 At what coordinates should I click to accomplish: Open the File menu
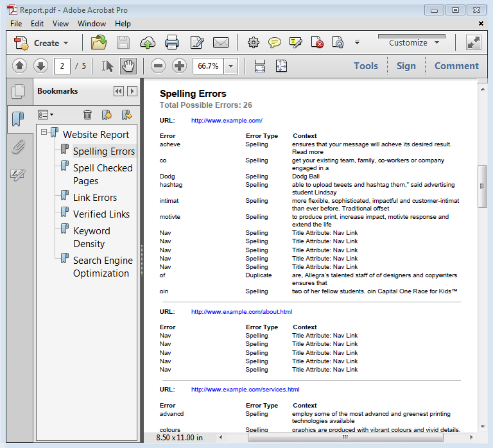[16, 24]
